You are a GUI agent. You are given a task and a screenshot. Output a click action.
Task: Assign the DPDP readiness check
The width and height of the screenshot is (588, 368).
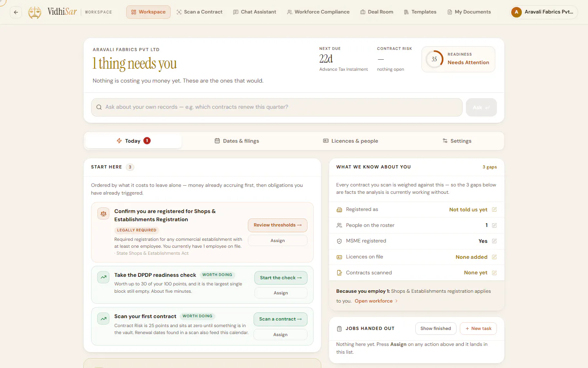(281, 293)
